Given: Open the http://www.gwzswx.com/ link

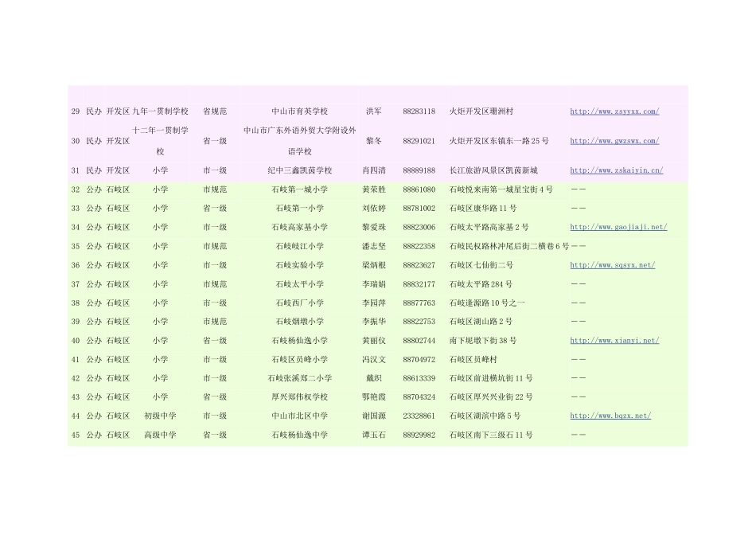Looking at the screenshot, I should (x=614, y=141).
